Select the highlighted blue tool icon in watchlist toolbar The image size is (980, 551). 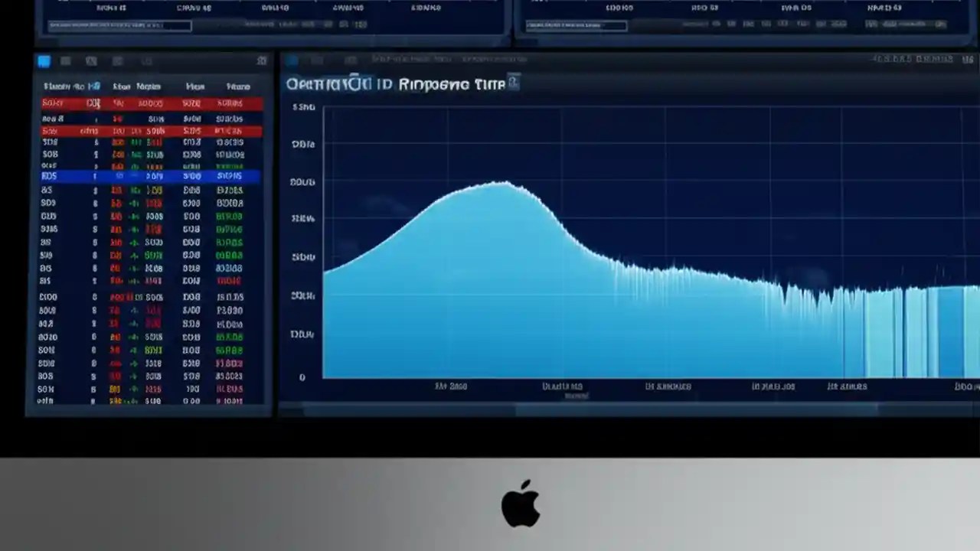(x=44, y=61)
